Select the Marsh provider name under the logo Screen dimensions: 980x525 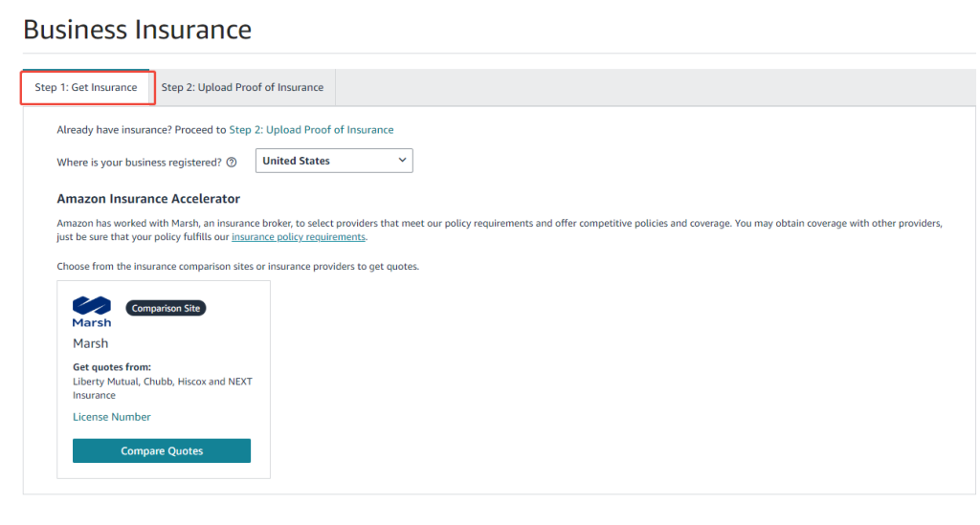click(x=91, y=343)
